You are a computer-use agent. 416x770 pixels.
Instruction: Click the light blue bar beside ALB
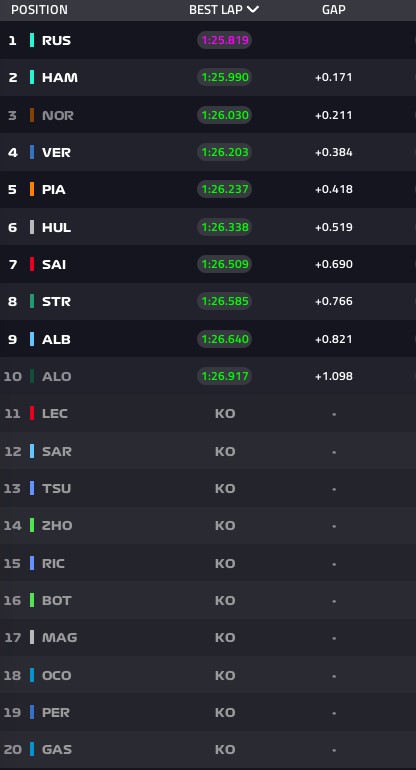coord(32,339)
